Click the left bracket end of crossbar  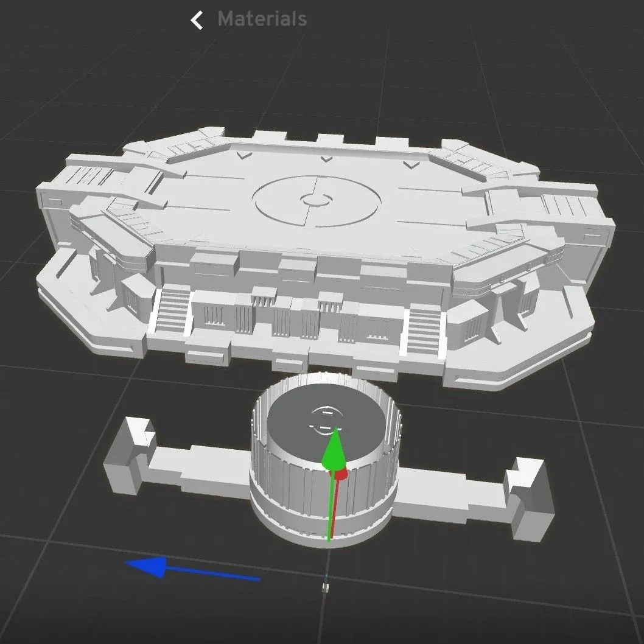(x=130, y=456)
